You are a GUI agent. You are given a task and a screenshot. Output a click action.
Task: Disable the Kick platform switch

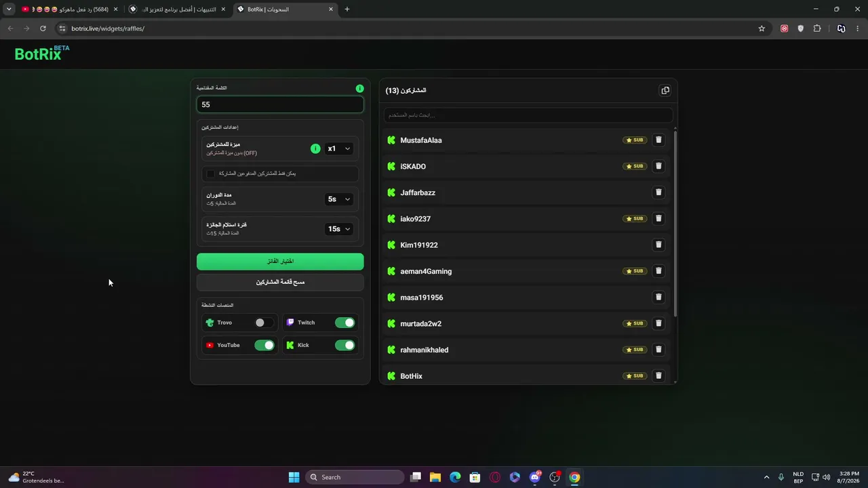click(x=344, y=345)
